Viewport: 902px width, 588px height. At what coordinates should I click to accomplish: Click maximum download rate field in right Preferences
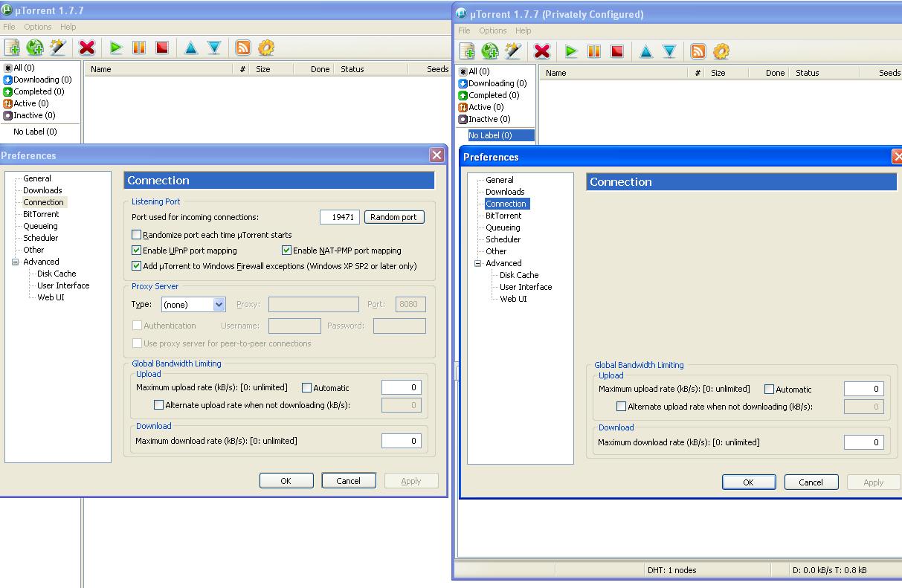[864, 442]
